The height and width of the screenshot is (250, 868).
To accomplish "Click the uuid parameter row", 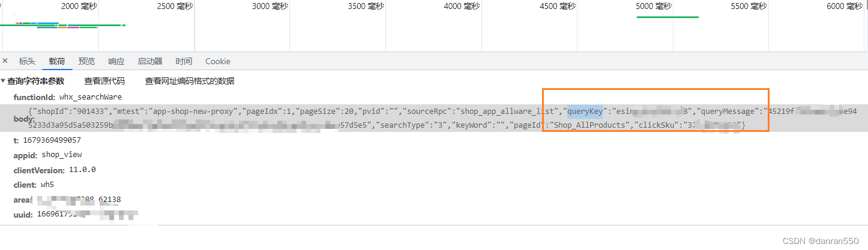I will (x=76, y=213).
